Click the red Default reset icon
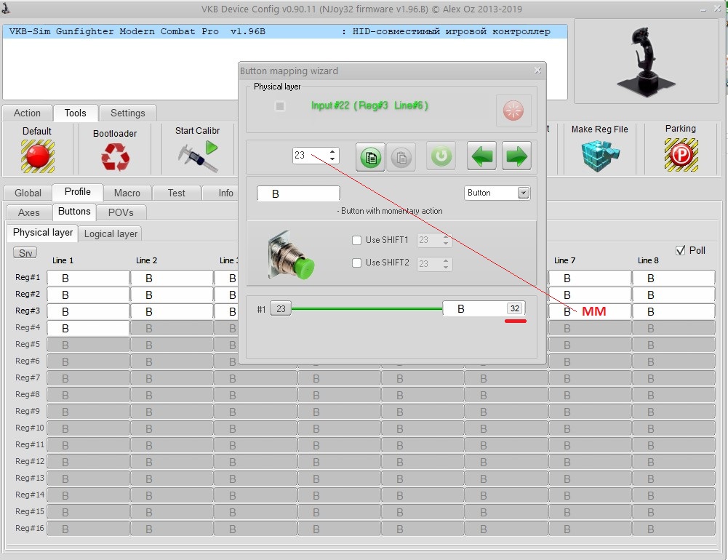Viewport: 728px width, 560px height. tap(37, 156)
